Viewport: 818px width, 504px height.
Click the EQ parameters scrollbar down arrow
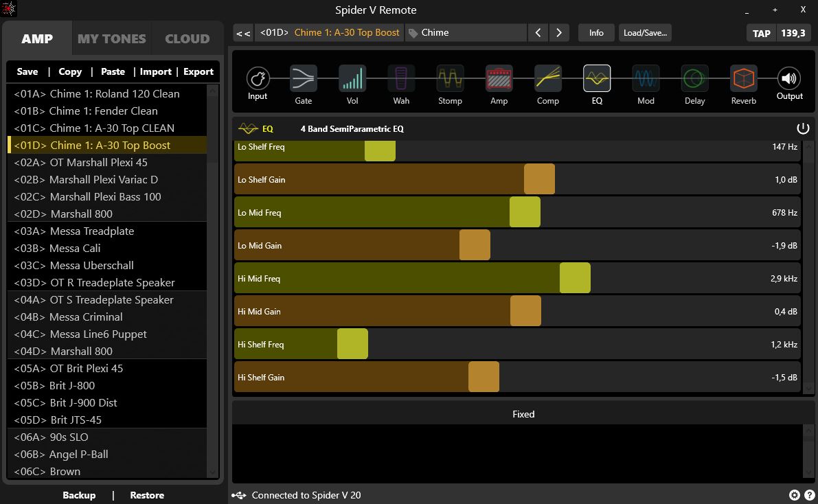(808, 388)
